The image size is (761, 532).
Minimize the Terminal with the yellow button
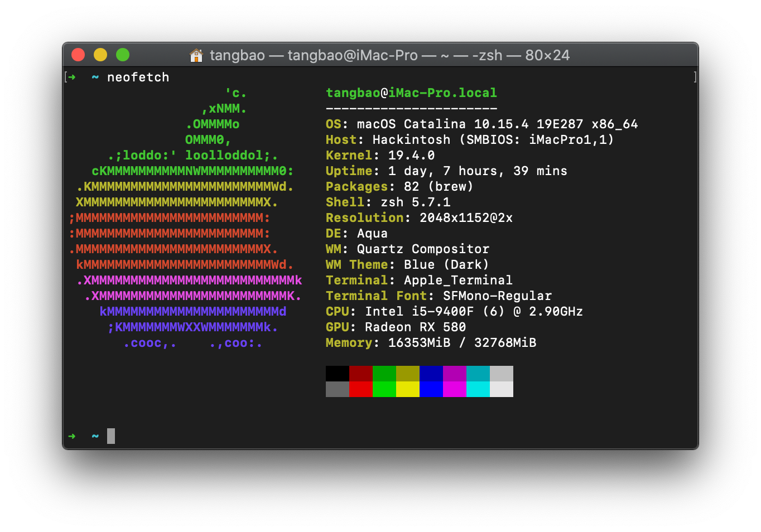[x=100, y=55]
